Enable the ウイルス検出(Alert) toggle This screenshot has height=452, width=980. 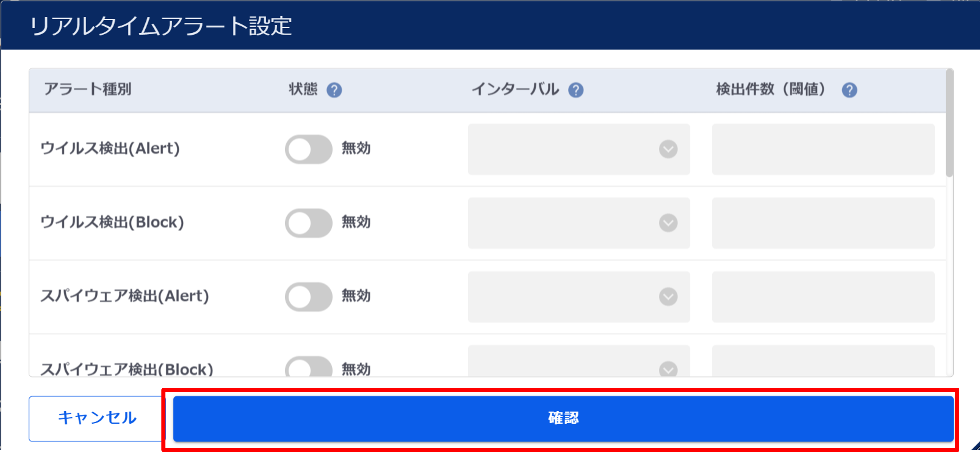click(309, 149)
